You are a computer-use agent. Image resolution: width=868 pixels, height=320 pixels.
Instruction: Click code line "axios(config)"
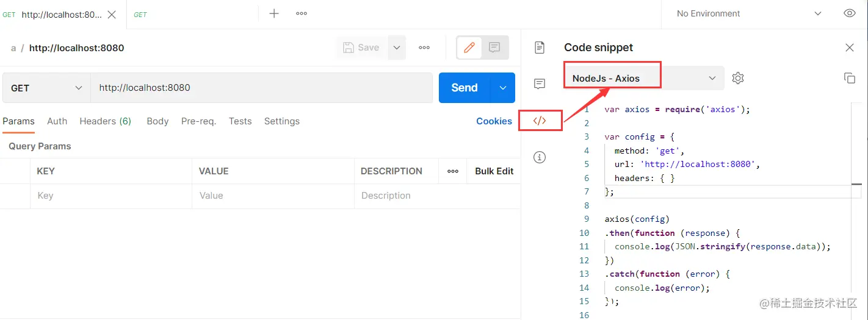click(637, 219)
